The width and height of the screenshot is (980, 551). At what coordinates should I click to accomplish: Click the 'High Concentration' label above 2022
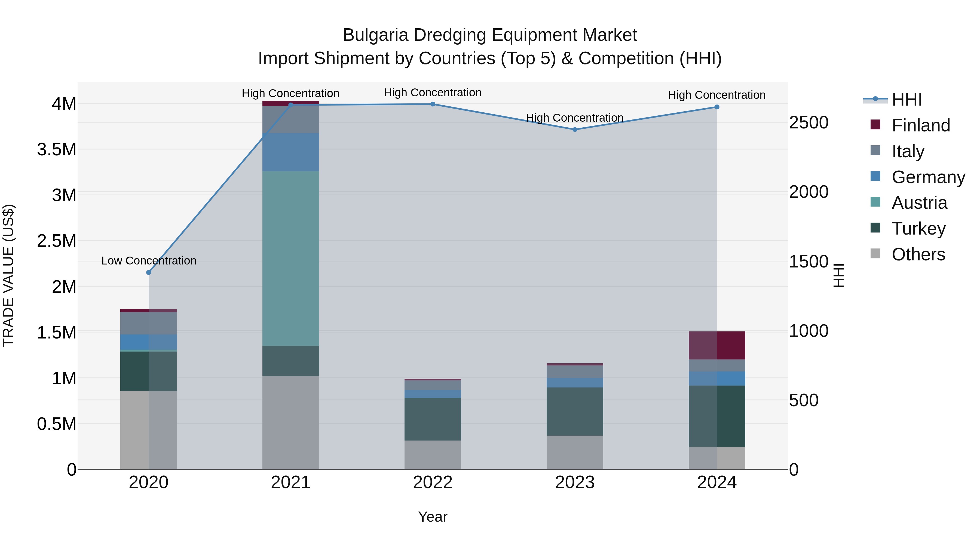point(433,93)
